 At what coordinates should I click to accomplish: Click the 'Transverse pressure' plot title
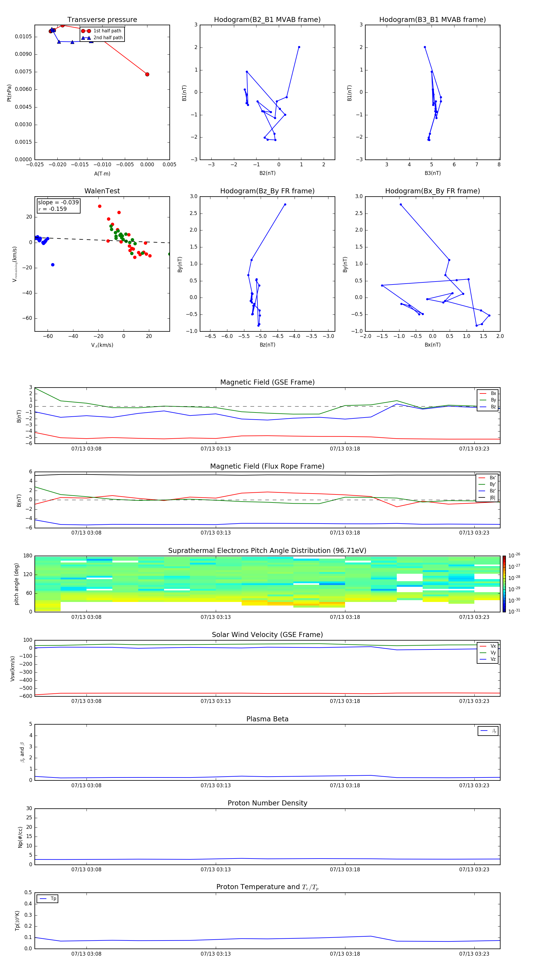102,20
